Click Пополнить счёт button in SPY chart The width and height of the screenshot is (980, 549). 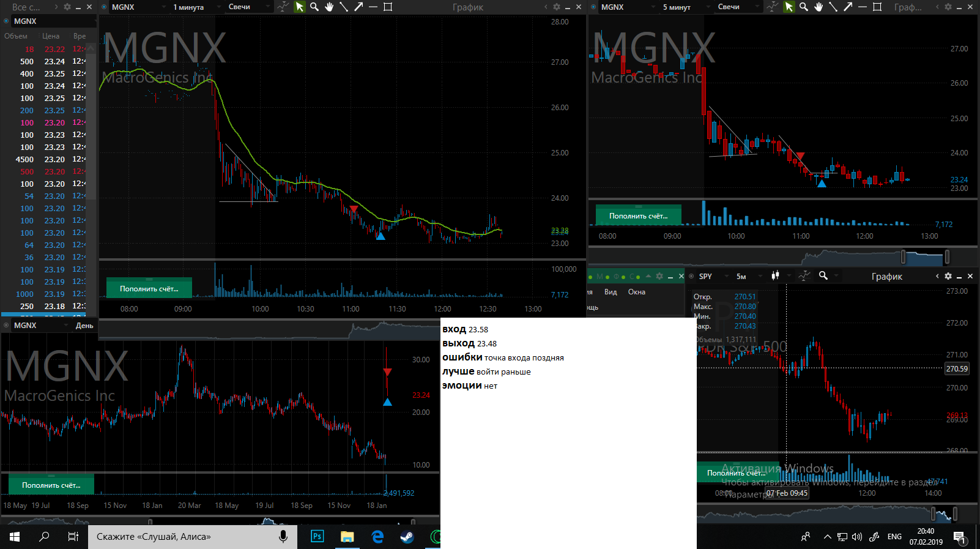pos(737,472)
